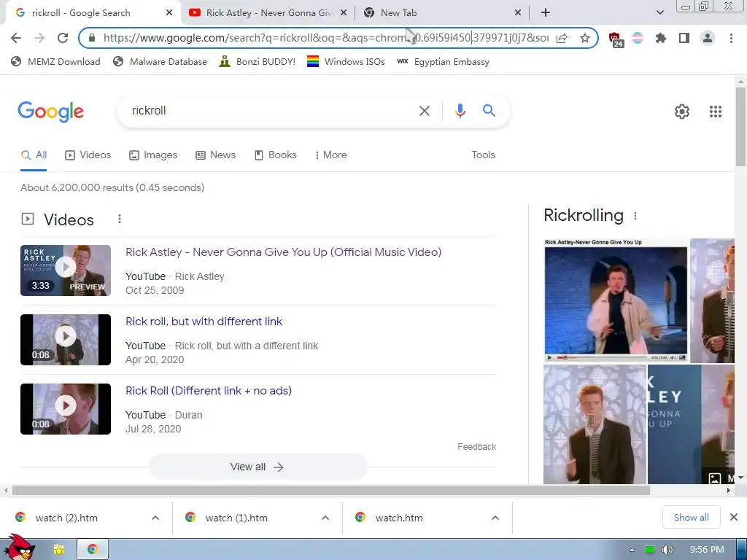This screenshot has height=560, width=747.
Task: Expand options for watch (2).htm download
Action: pos(155,518)
